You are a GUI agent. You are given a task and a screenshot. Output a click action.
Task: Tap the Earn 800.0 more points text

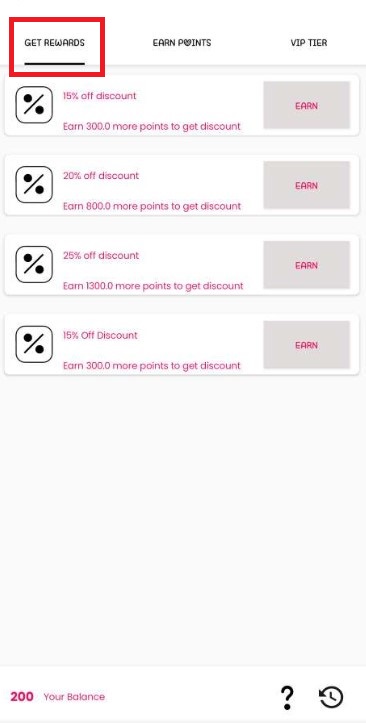[152, 206]
